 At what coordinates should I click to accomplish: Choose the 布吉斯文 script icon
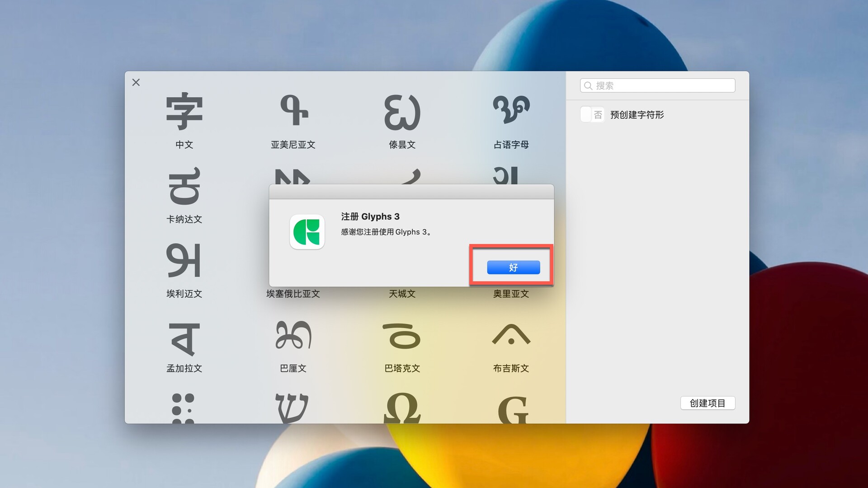point(511,335)
